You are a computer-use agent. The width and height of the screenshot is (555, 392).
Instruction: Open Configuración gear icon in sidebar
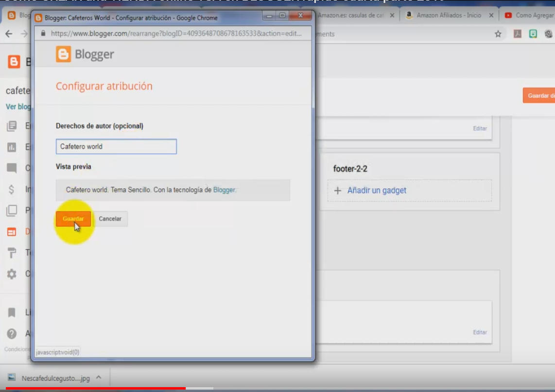(12, 274)
